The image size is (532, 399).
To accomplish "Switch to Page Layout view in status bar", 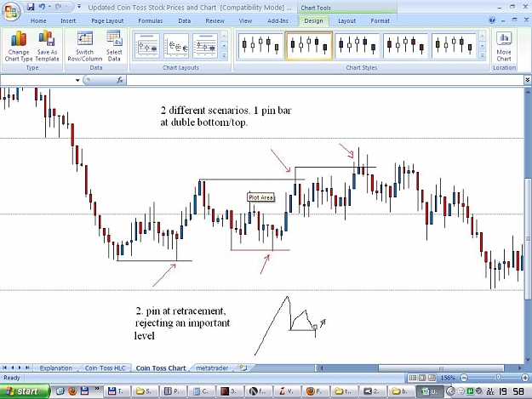I will 422,378.
